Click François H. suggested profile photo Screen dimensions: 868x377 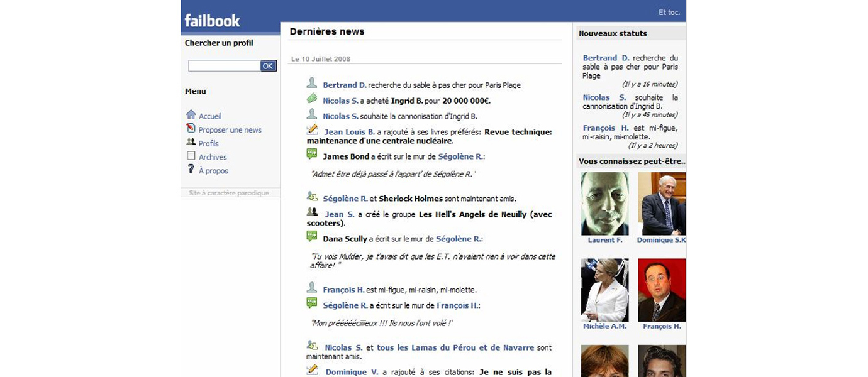(x=662, y=290)
